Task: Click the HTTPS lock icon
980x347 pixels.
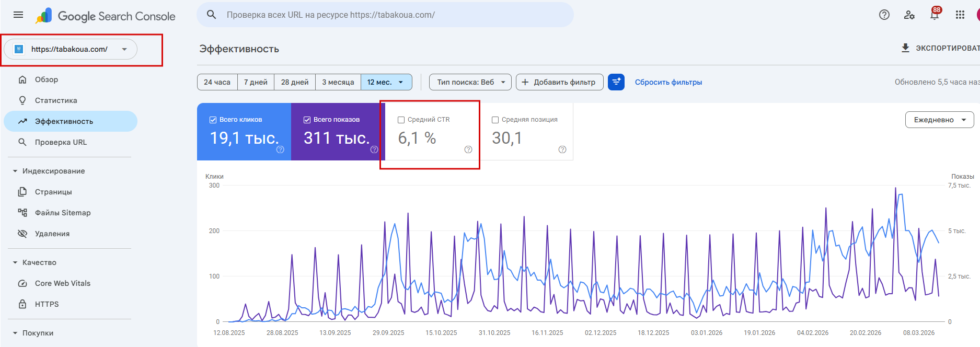Action: [22, 304]
